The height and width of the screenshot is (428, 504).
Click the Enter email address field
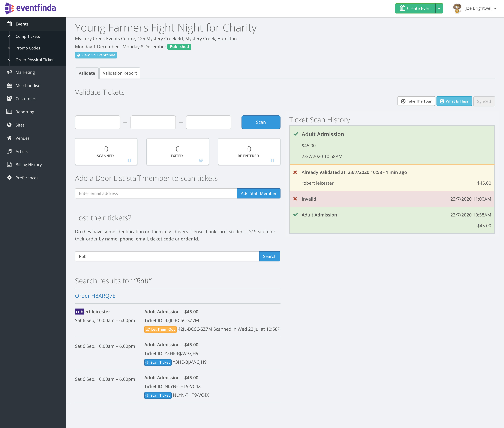pyautogui.click(x=156, y=193)
